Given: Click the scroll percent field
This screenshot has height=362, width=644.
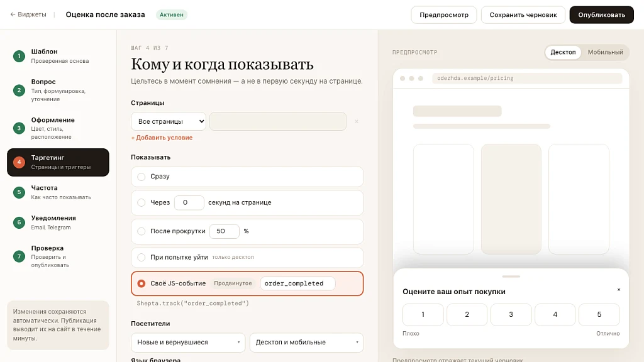Looking at the screenshot, I should pyautogui.click(x=225, y=231).
